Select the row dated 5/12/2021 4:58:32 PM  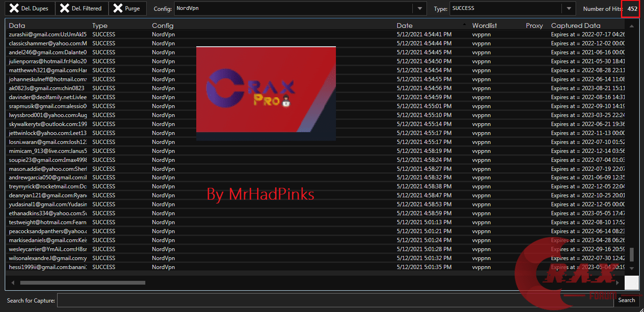click(x=315, y=178)
